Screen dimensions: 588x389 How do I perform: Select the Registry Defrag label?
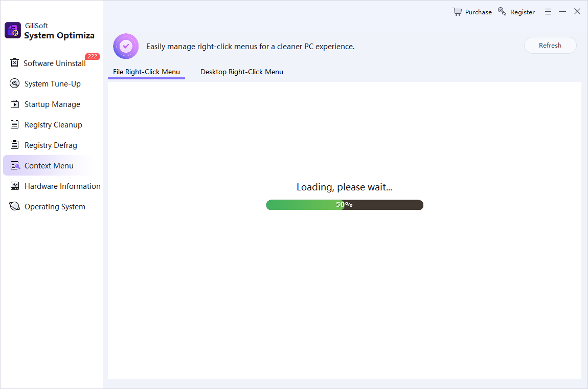51,145
